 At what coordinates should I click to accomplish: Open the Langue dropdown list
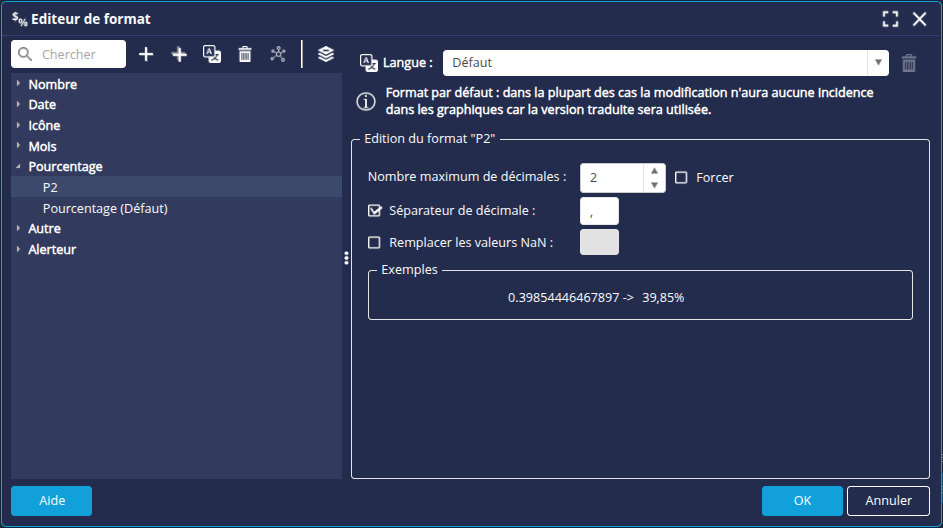click(878, 62)
